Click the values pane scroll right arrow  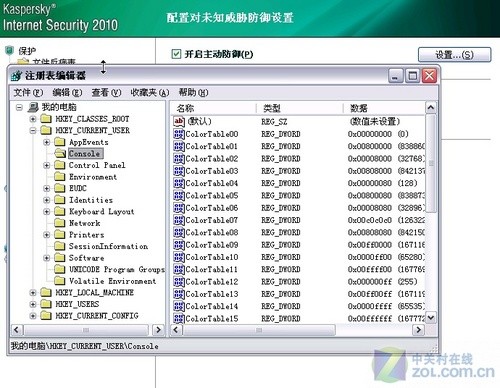(x=418, y=330)
